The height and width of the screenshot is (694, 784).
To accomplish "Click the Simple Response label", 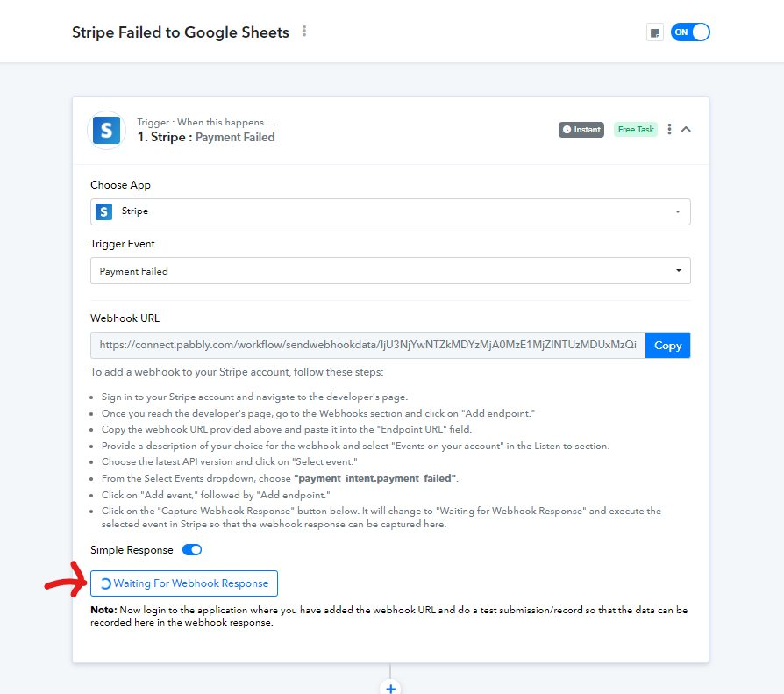I will [x=132, y=550].
